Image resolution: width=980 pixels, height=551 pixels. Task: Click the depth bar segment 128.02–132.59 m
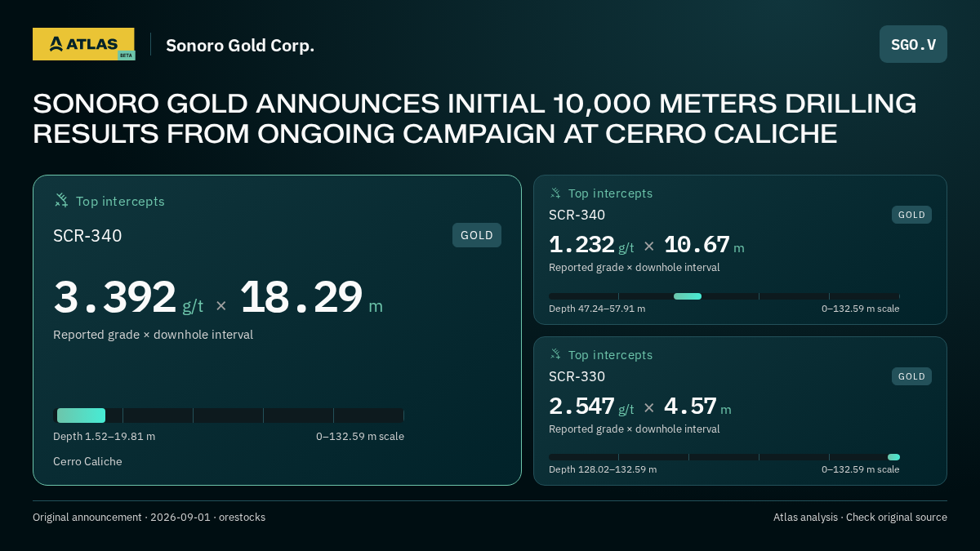893,457
